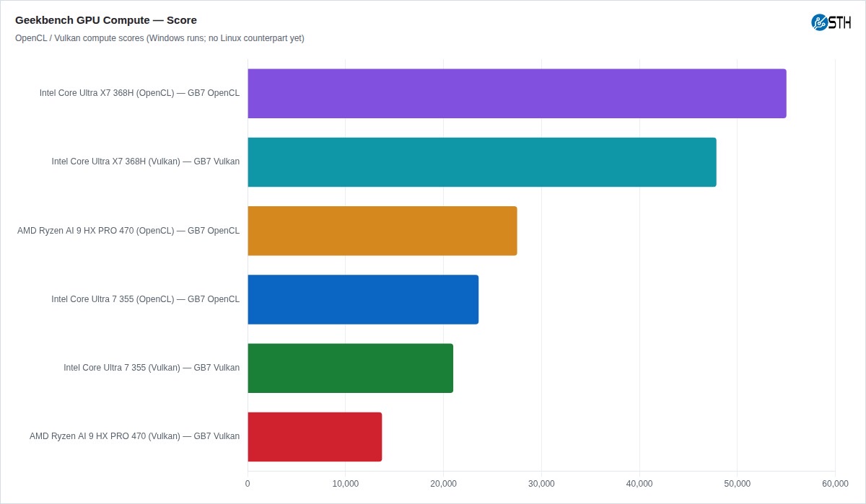Viewport: 866px width, 504px height.
Task: Select the orange Ryzen AI 9 OpenCL bar
Action: click(x=382, y=231)
